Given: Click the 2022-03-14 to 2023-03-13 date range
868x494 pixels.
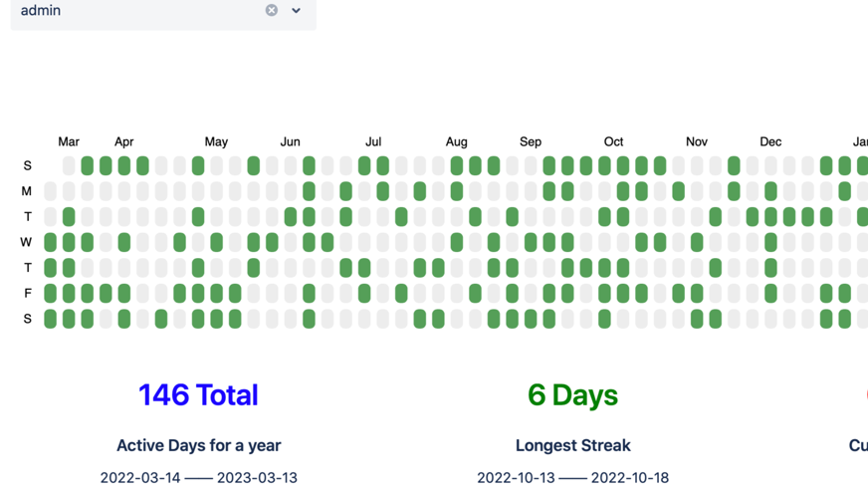Looking at the screenshot, I should (x=198, y=477).
